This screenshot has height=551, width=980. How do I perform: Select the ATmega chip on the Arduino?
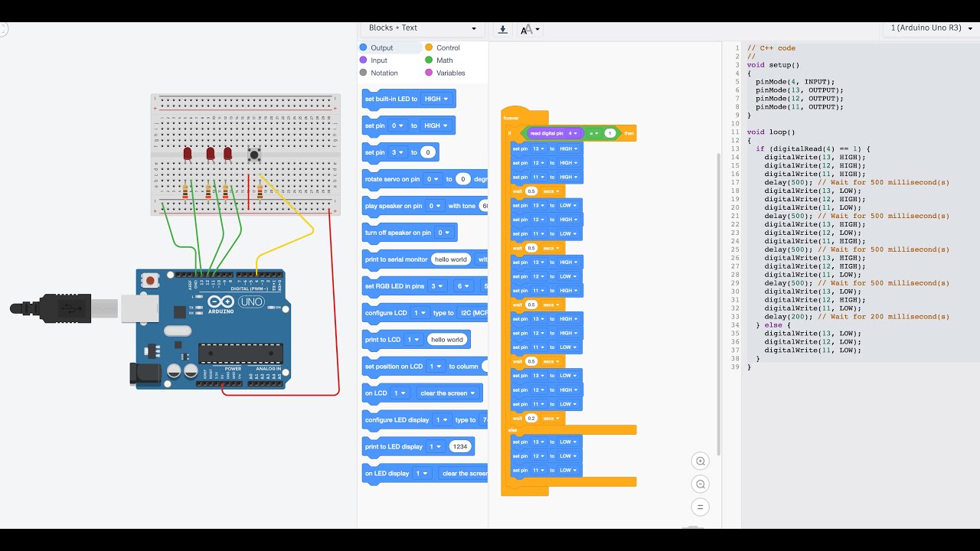tap(240, 353)
